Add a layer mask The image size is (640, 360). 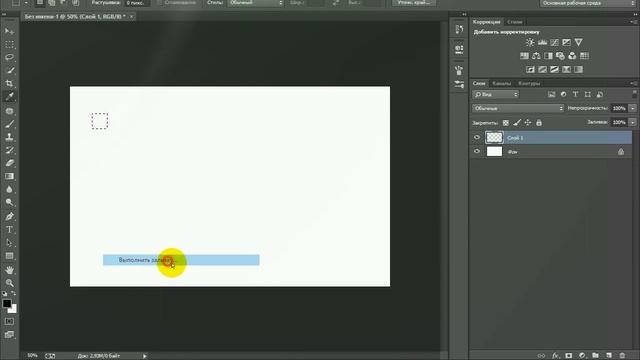(x=569, y=356)
